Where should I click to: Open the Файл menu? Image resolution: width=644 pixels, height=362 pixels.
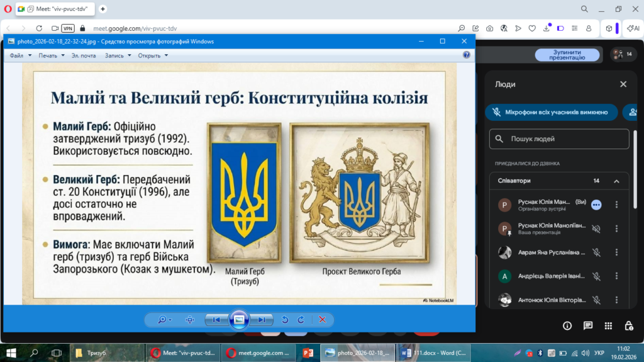point(19,55)
